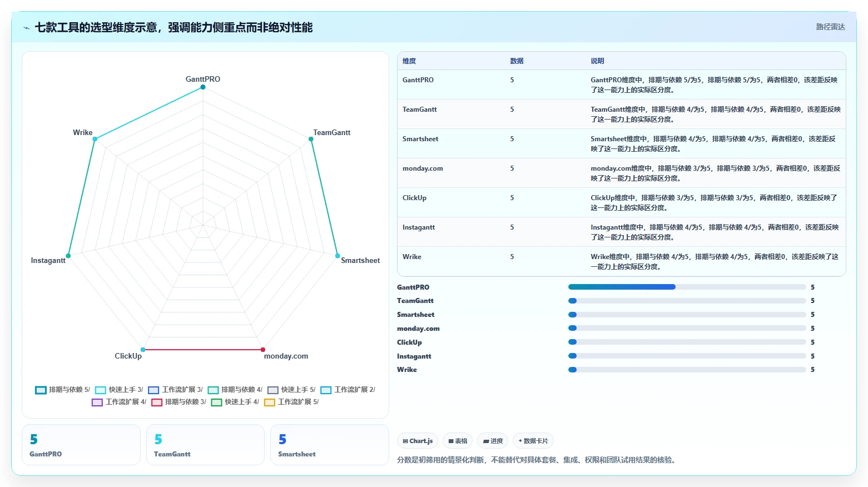Click the 表格 tag chip
This screenshot has height=487, width=868.
click(x=458, y=441)
